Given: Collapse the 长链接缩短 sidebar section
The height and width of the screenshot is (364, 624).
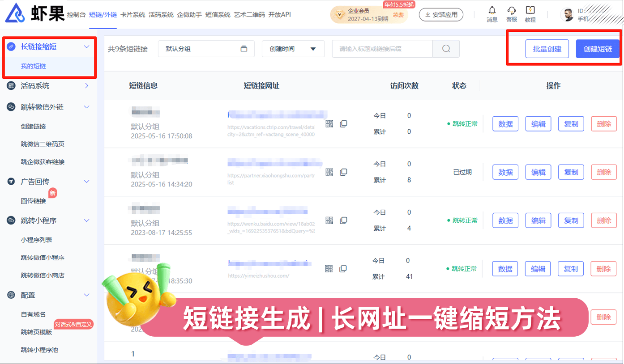Looking at the screenshot, I should coord(87,47).
